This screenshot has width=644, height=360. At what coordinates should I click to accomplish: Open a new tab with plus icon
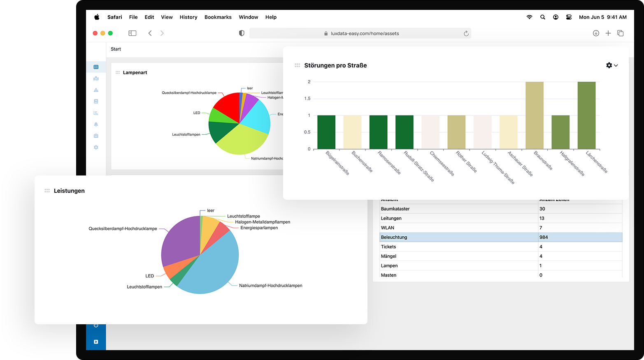608,33
